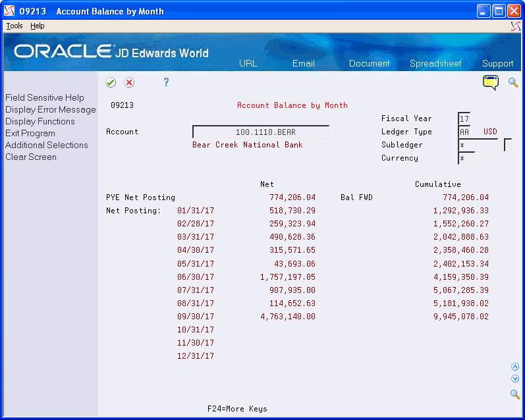Click the top-right magnifying glass icon
This screenshot has width=525, height=420.
click(513, 82)
